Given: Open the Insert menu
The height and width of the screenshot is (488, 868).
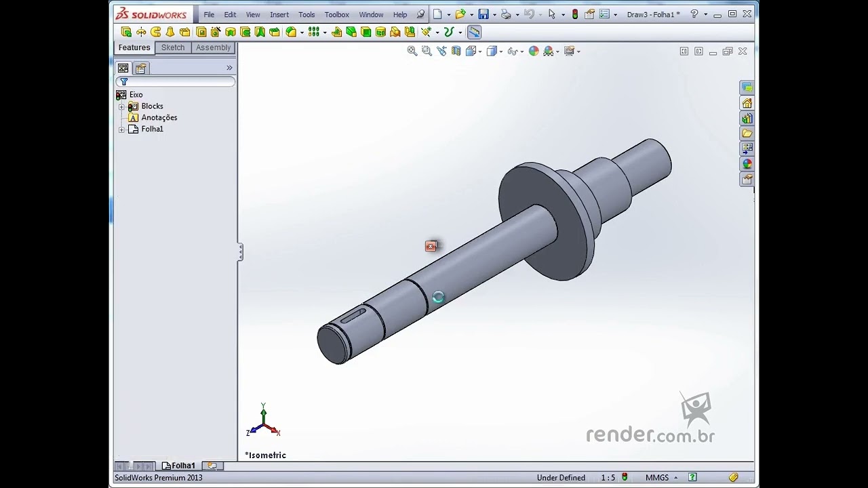Looking at the screenshot, I should (x=279, y=14).
